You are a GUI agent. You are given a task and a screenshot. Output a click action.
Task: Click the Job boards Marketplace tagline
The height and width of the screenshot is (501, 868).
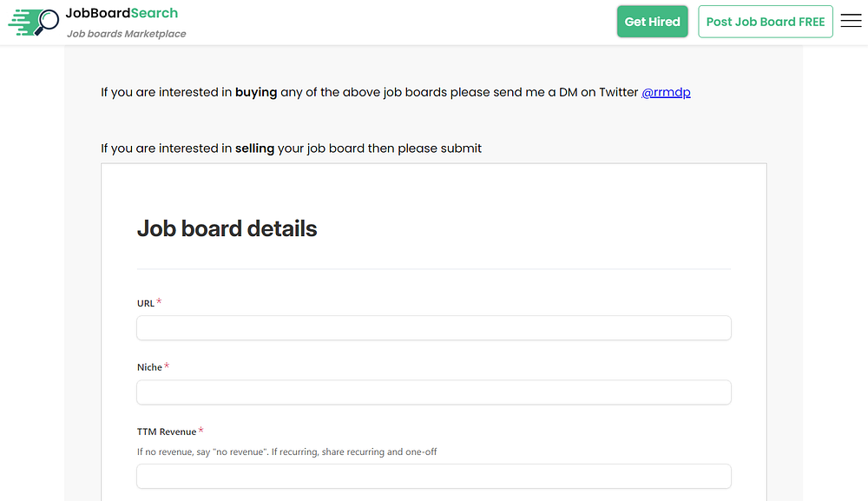[127, 34]
